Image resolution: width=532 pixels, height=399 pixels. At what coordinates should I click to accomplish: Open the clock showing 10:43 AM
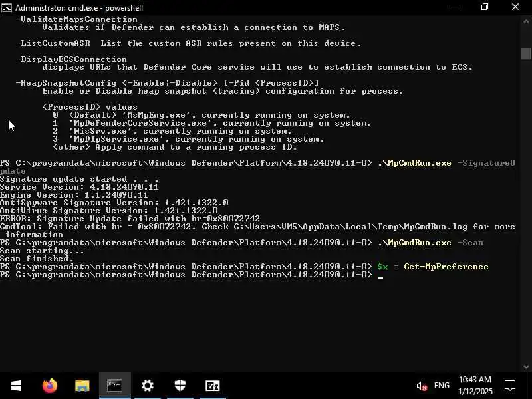click(x=475, y=380)
